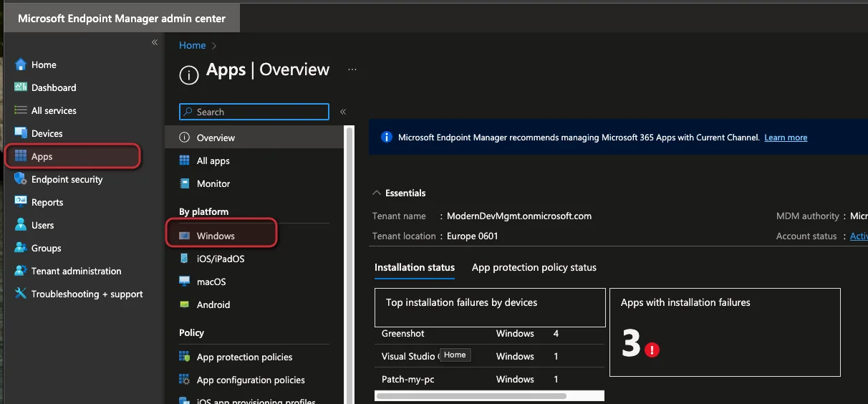Click the Tenant administration icon
The height and width of the screenshot is (404, 868).
[21, 271]
